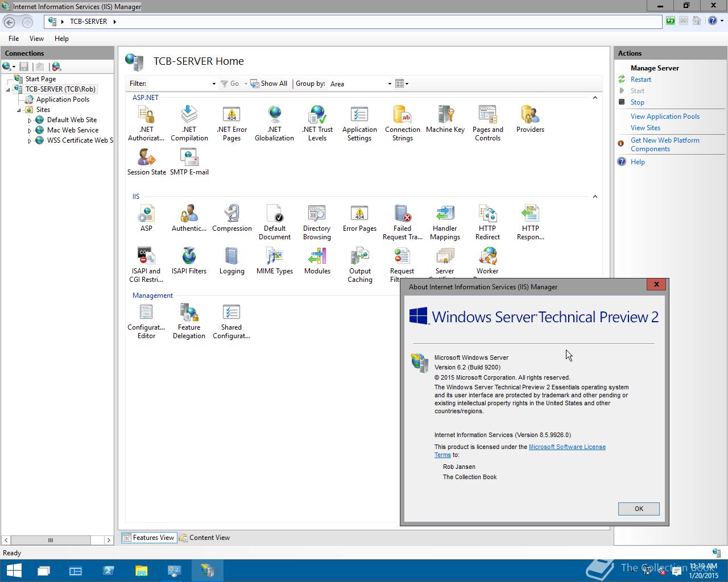
Task: Open the Directory Browsing feature
Action: tap(317, 222)
